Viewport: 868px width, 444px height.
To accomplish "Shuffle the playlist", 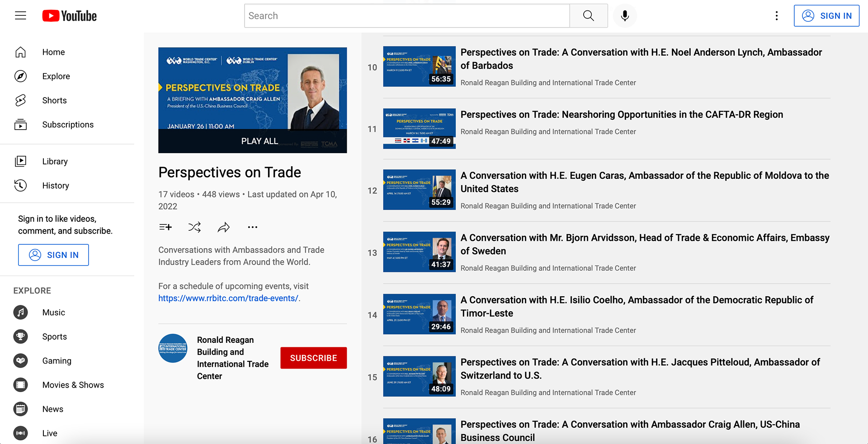I will point(194,227).
